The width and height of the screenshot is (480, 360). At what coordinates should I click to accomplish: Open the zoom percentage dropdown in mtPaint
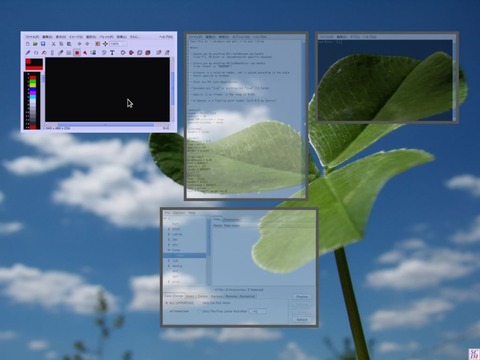[118, 44]
